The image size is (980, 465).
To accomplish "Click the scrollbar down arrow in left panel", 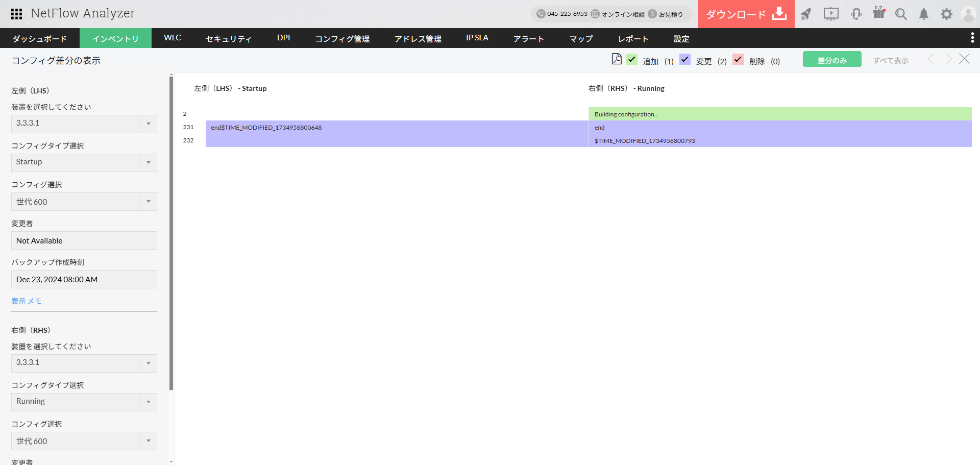I will tap(171, 461).
